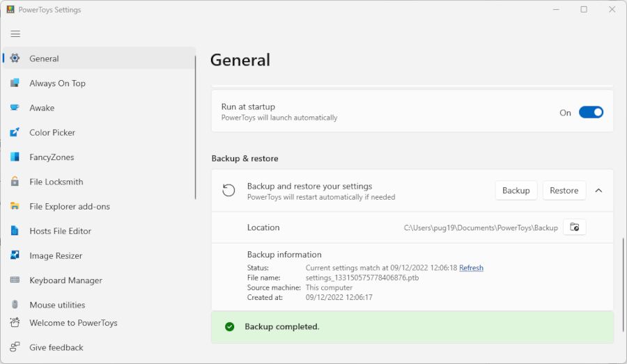Click the Refresh link in backup status
The height and width of the screenshot is (364, 627).
click(471, 268)
